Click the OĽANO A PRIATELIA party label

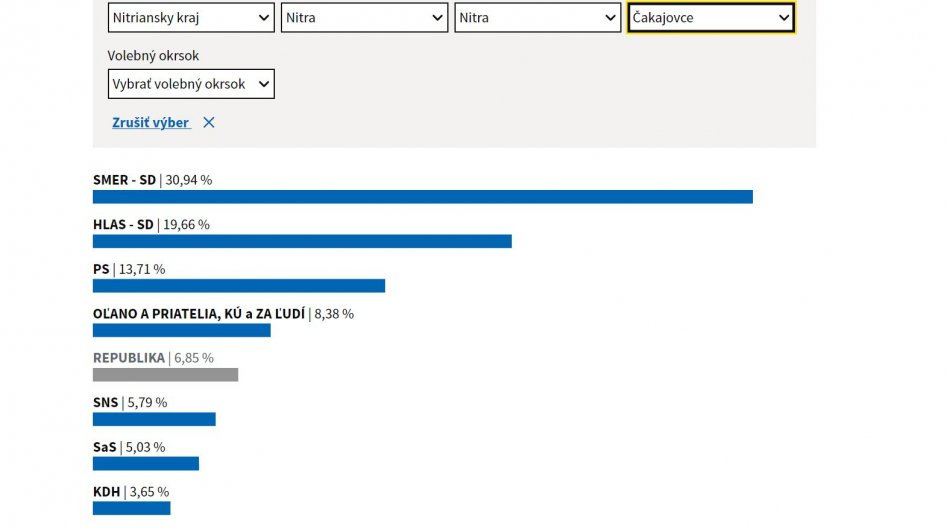tap(198, 314)
